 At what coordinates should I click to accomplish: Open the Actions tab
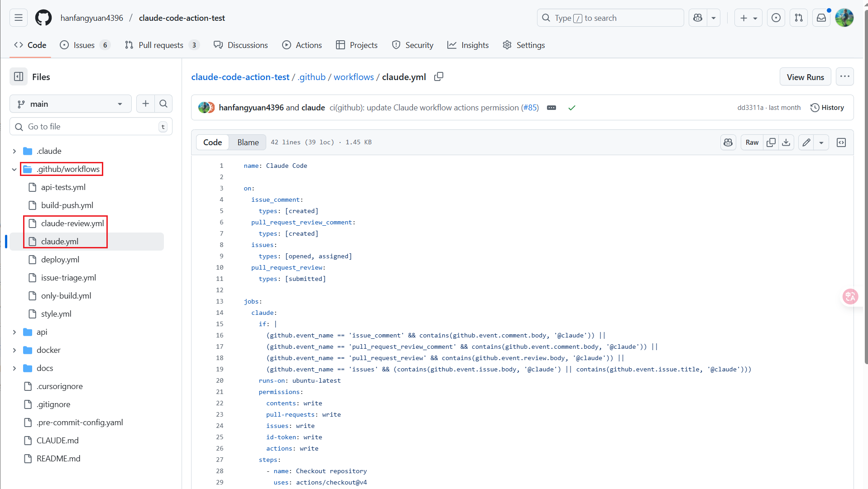coord(302,45)
